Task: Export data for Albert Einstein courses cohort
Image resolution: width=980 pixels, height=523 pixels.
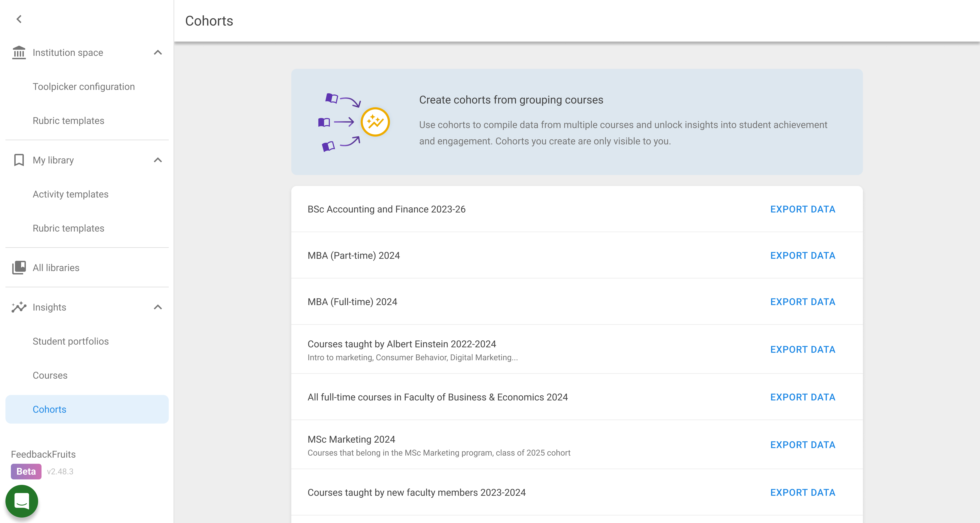Action: click(803, 349)
